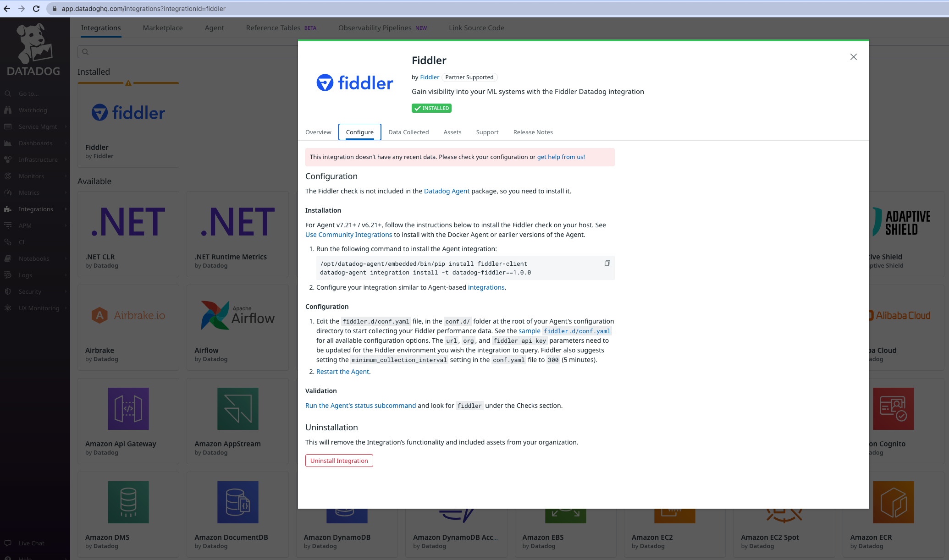
Task: Open the Release Notes tab
Action: pyautogui.click(x=533, y=132)
